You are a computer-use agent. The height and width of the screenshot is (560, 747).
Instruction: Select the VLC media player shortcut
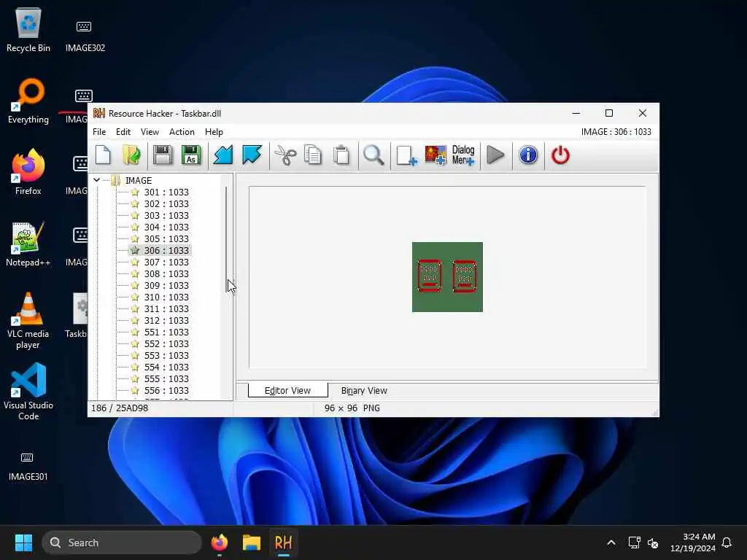pyautogui.click(x=28, y=321)
